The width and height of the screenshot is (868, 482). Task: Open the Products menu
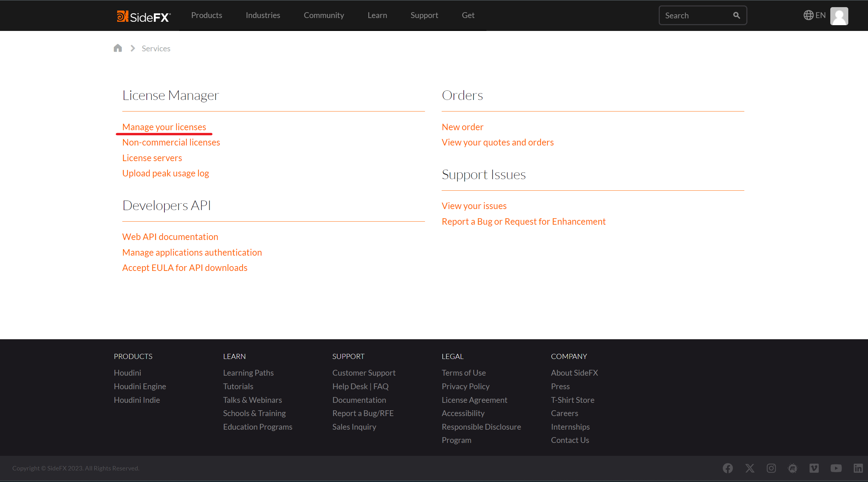(207, 15)
